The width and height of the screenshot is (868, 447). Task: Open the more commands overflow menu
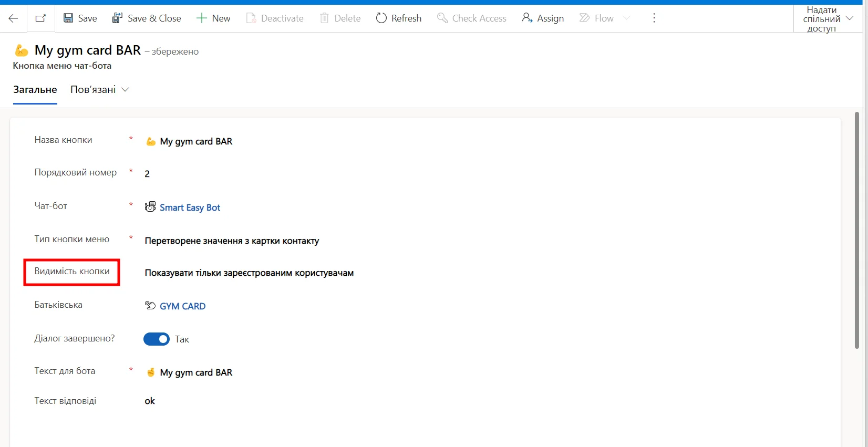pyautogui.click(x=654, y=18)
